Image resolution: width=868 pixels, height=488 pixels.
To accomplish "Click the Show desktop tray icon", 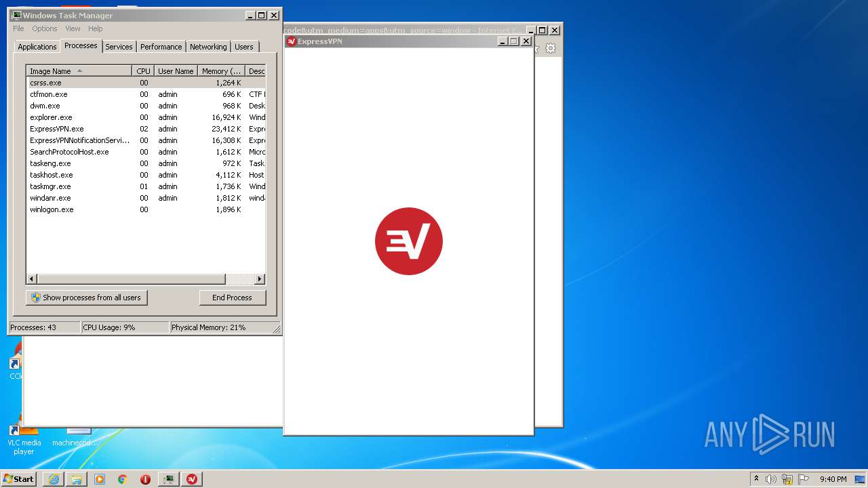I will (x=860, y=479).
